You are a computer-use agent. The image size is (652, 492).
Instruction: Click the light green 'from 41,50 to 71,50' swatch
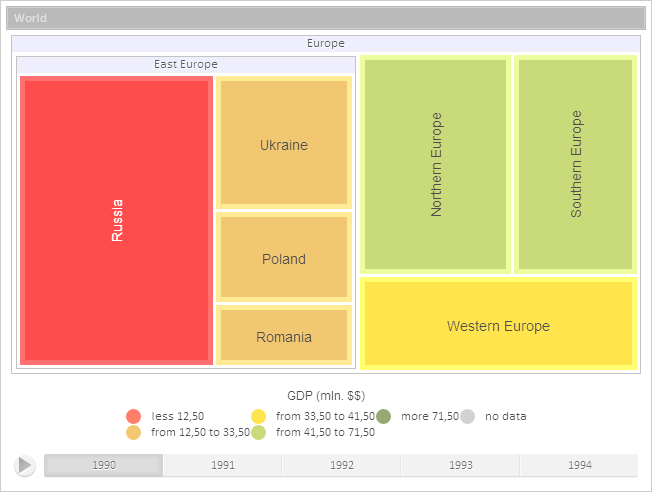tap(258, 432)
